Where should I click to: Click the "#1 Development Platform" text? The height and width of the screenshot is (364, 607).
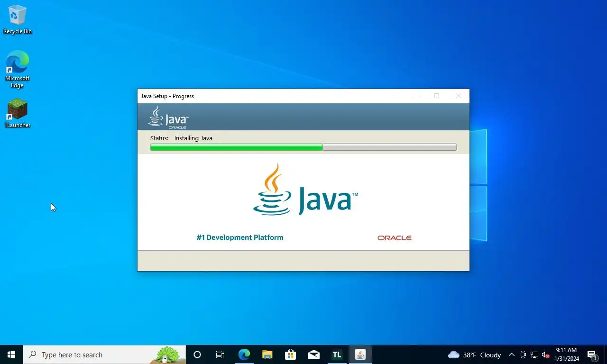[x=240, y=237]
